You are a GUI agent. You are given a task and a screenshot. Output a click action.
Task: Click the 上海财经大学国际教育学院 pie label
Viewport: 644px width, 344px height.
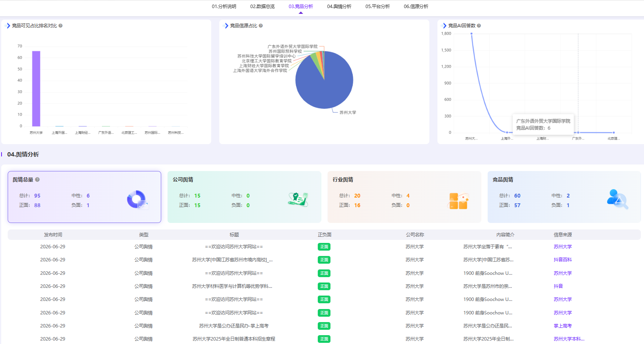[264, 66]
